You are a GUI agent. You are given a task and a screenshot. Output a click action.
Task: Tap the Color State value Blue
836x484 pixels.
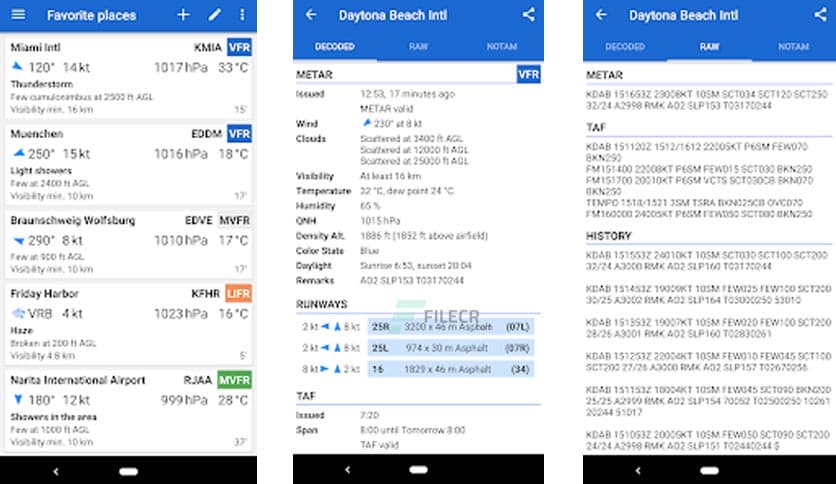coord(369,251)
